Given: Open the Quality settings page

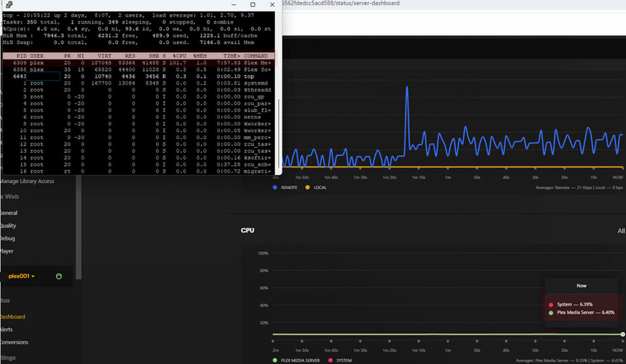Looking at the screenshot, I should click(8, 226).
